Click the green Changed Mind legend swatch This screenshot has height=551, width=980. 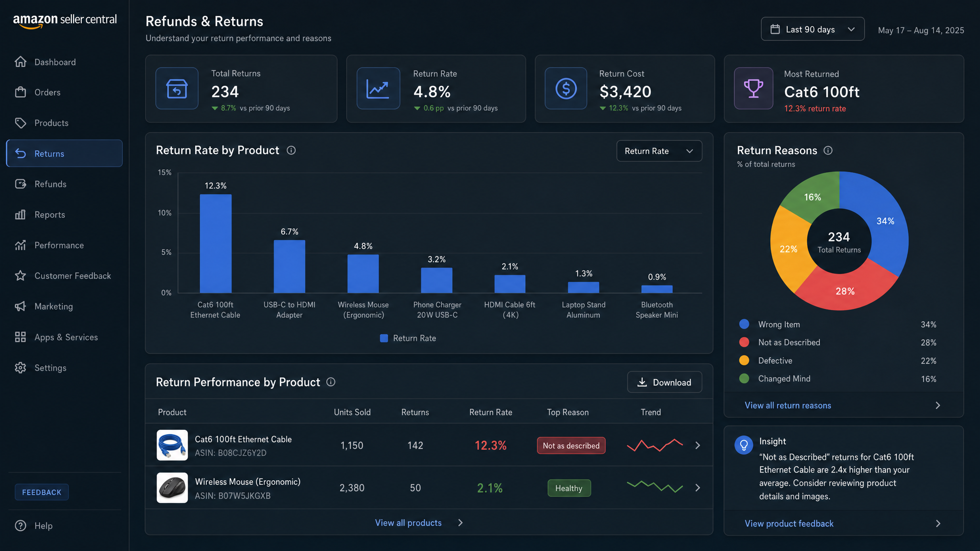point(744,378)
